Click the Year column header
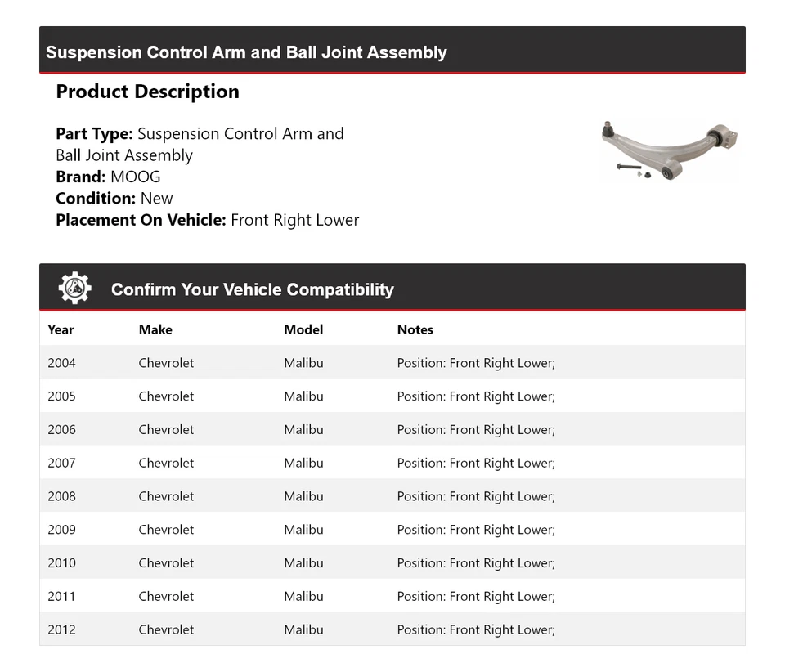Screen dimensions: 785x672 (x=61, y=329)
